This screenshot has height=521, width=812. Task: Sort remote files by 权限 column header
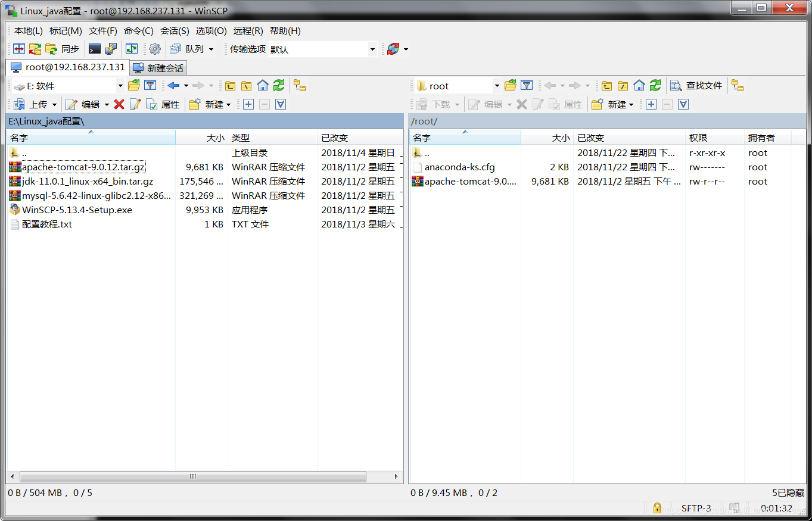714,138
